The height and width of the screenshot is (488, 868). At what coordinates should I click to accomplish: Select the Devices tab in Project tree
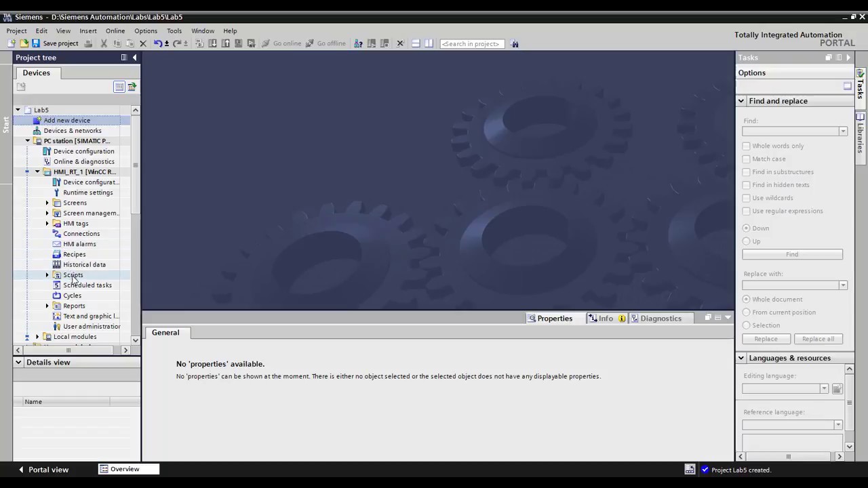click(x=37, y=73)
